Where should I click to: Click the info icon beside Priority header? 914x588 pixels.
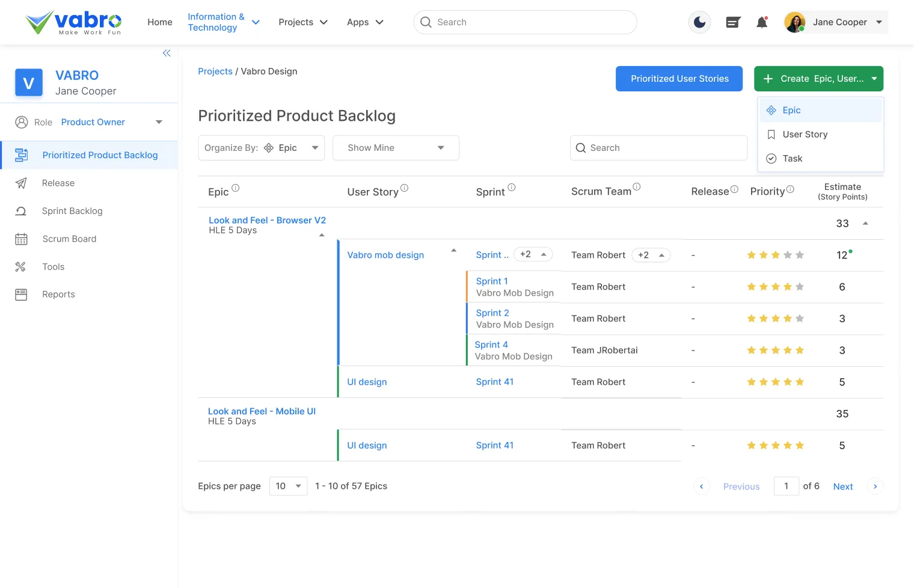point(790,189)
